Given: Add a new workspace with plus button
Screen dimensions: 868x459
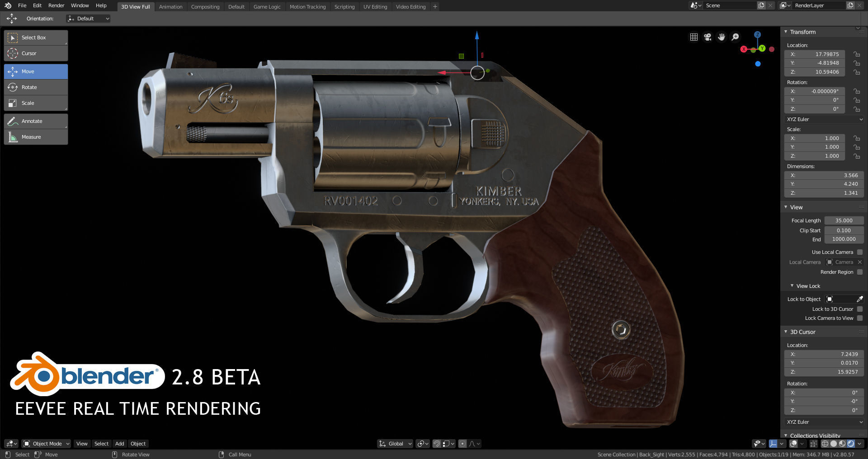Looking at the screenshot, I should [435, 7].
